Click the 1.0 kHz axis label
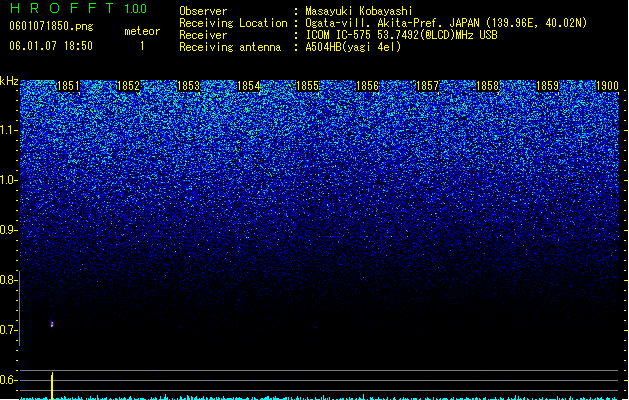The width and height of the screenshot is (629, 400). pyautogui.click(x=8, y=180)
